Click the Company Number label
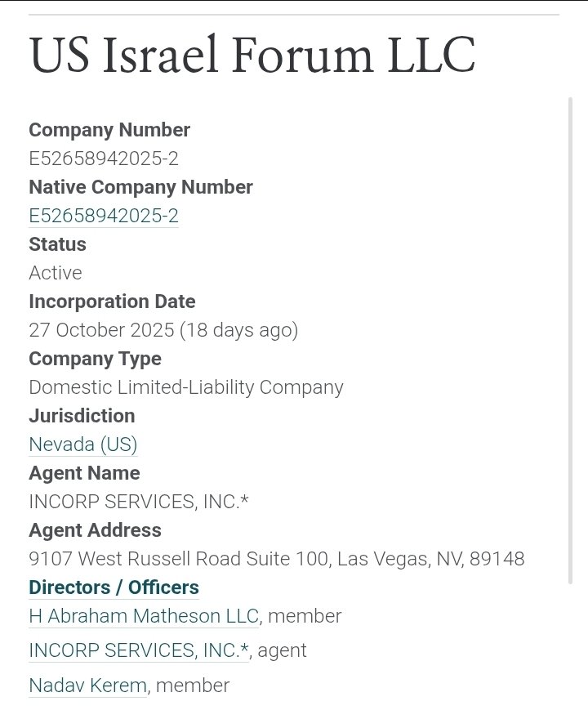The height and width of the screenshot is (728, 588). [x=109, y=130]
